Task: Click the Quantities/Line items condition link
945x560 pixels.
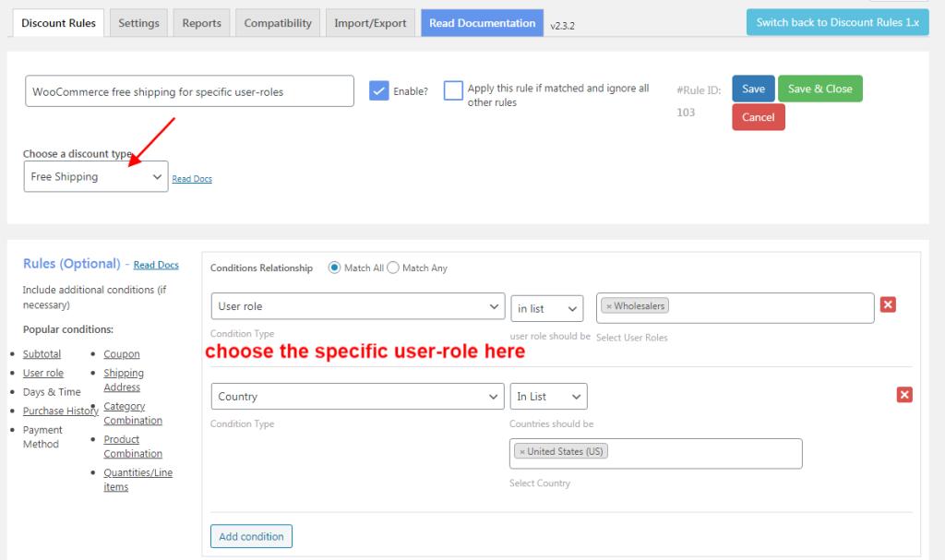Action: 138,479
